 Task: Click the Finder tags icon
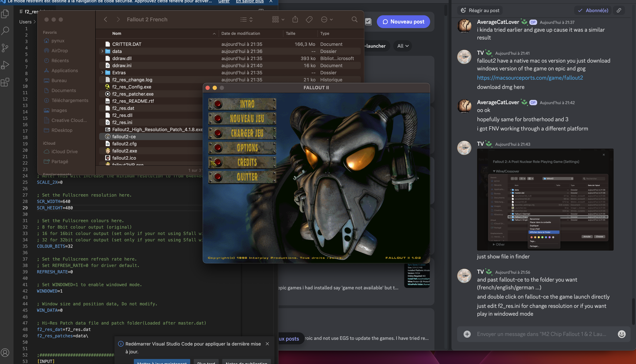pos(309,20)
